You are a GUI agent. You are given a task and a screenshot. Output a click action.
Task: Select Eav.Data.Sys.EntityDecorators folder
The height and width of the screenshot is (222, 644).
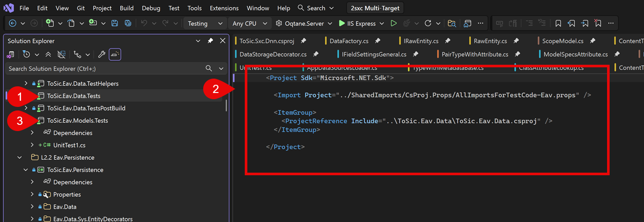(x=93, y=219)
